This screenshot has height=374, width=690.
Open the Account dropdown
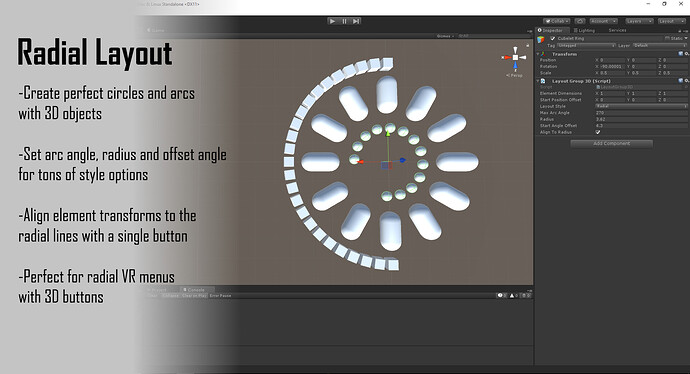(604, 21)
